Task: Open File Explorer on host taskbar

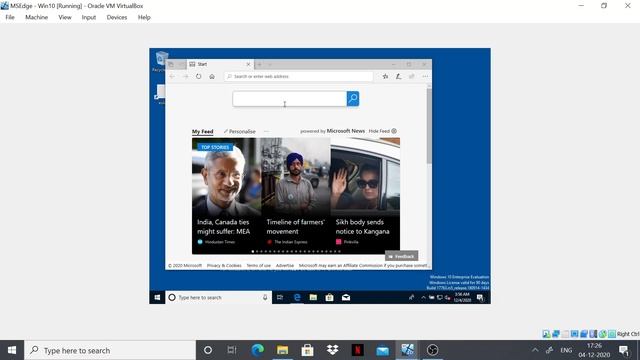Action: [x=282, y=350]
